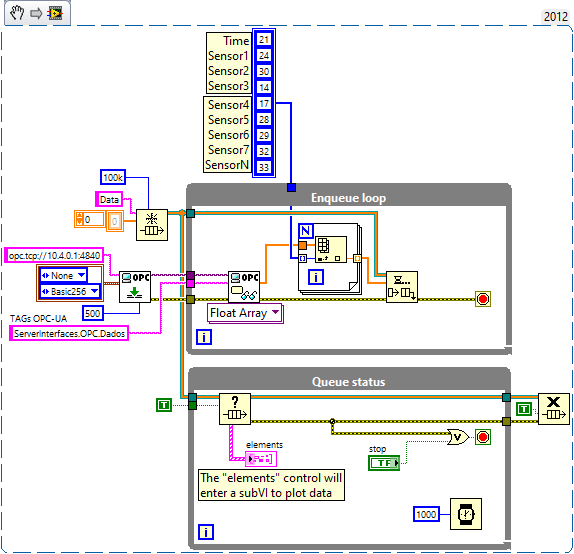Screen dimensions: 574x554
Task: Select the OR gate in Queue status loop
Action: [x=458, y=437]
